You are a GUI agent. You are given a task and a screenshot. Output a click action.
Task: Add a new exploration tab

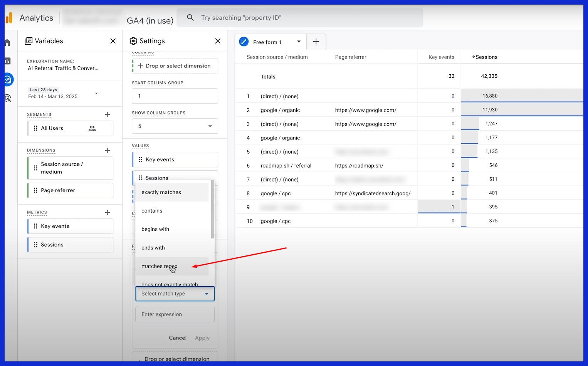316,42
